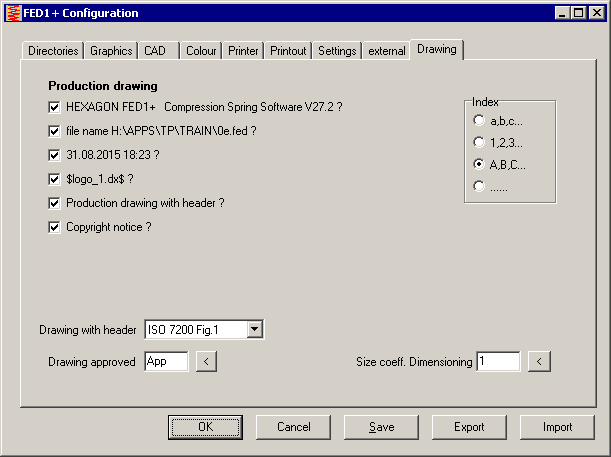The width and height of the screenshot is (611, 457).
Task: Click the FED1+ spring icon in title bar
Action: pos(13,13)
